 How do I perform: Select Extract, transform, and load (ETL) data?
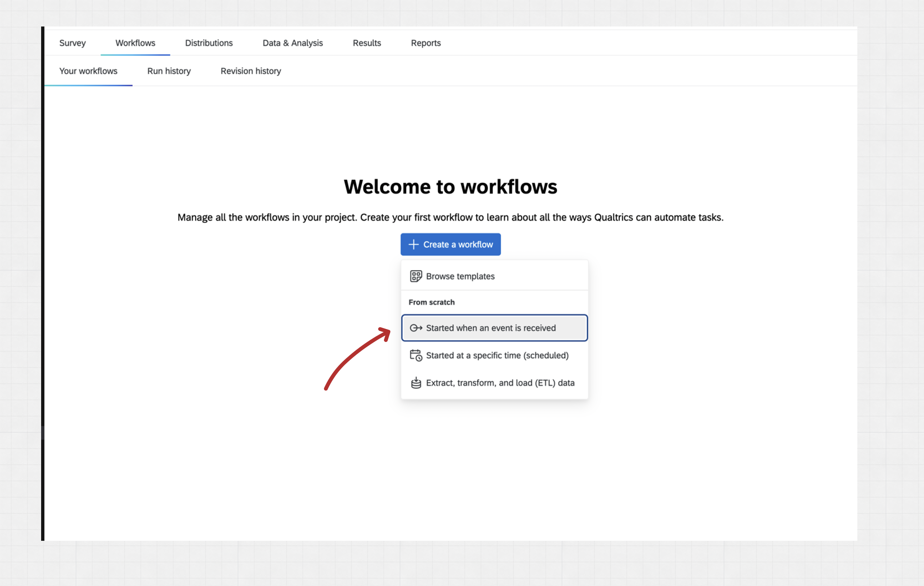click(x=500, y=383)
